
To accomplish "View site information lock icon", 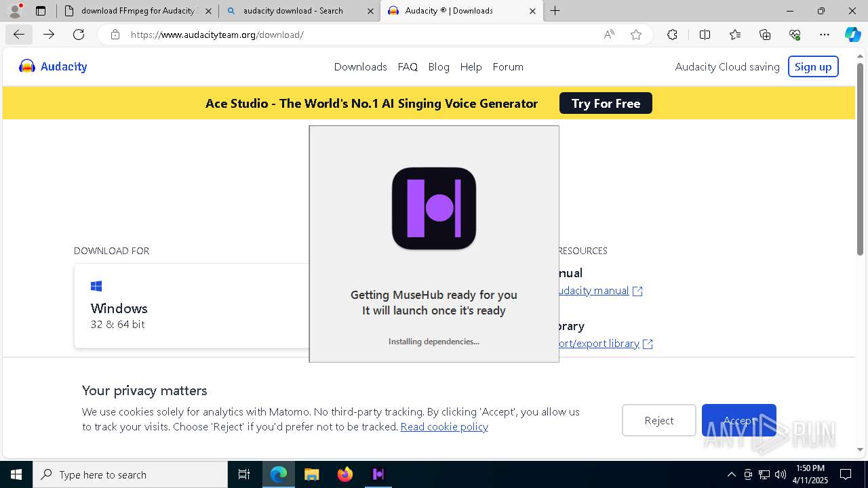I will [x=115, y=35].
